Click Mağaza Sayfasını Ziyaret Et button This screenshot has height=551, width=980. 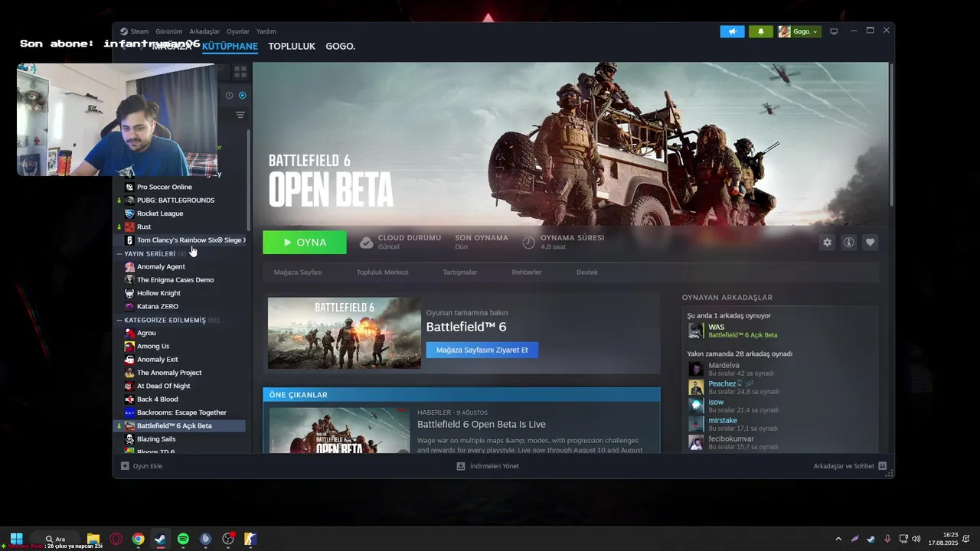(x=482, y=350)
